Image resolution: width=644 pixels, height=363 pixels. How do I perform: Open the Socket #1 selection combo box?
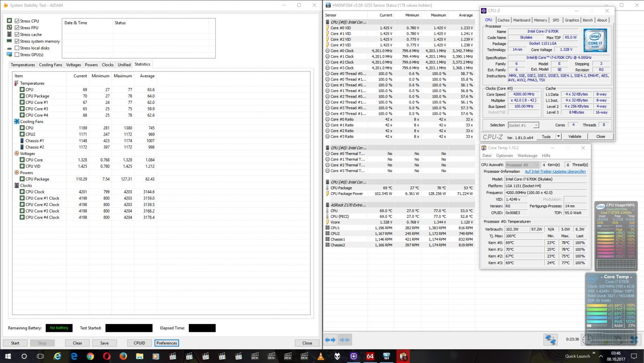(523, 125)
